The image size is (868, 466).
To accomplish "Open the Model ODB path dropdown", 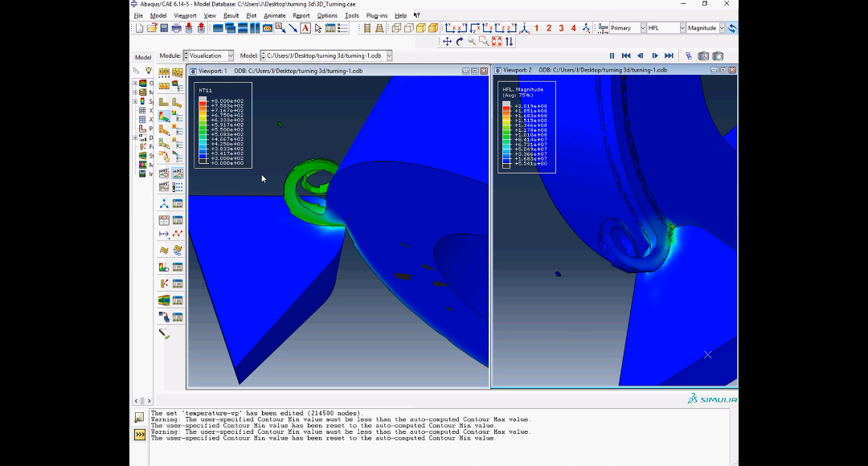I will tap(389, 55).
